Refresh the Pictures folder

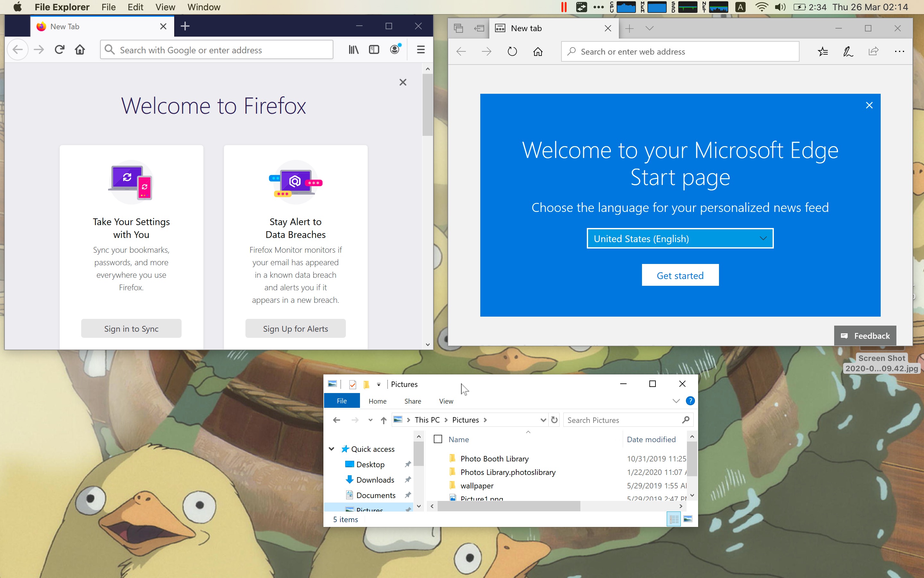554,420
